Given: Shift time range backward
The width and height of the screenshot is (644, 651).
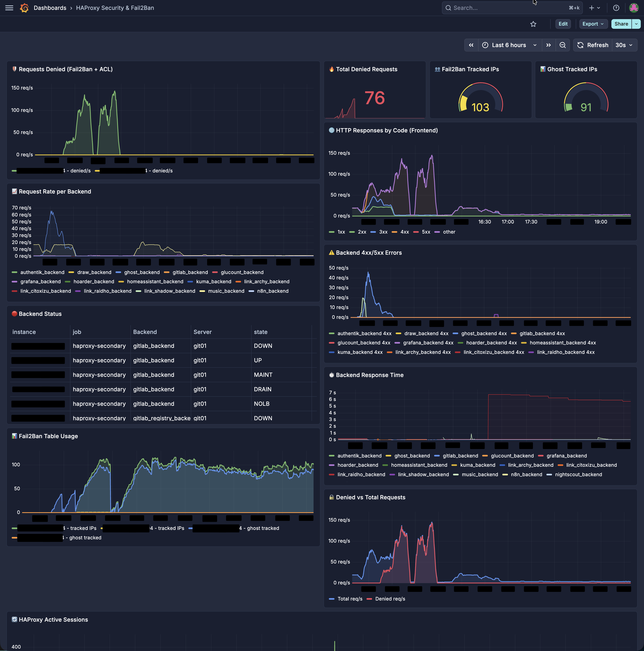Looking at the screenshot, I should 471,45.
